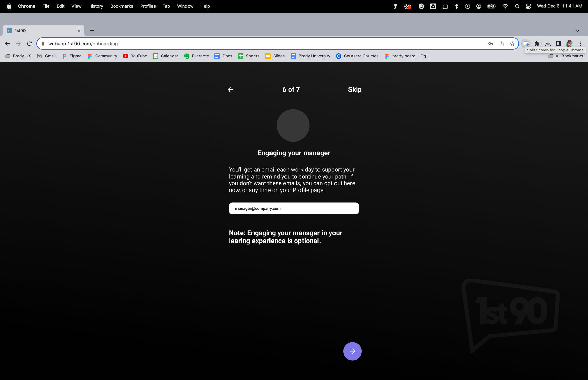Open the Brady UX bookmarks folder

[18, 56]
